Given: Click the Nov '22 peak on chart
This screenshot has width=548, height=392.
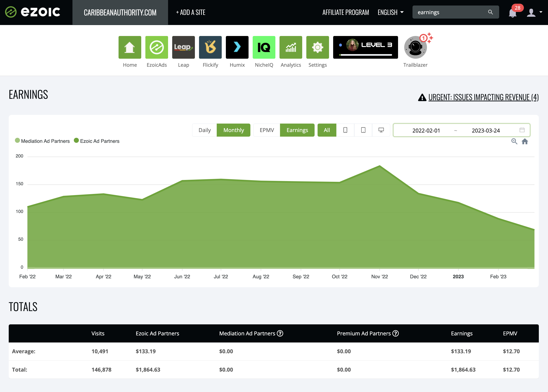Looking at the screenshot, I should click(x=379, y=166).
